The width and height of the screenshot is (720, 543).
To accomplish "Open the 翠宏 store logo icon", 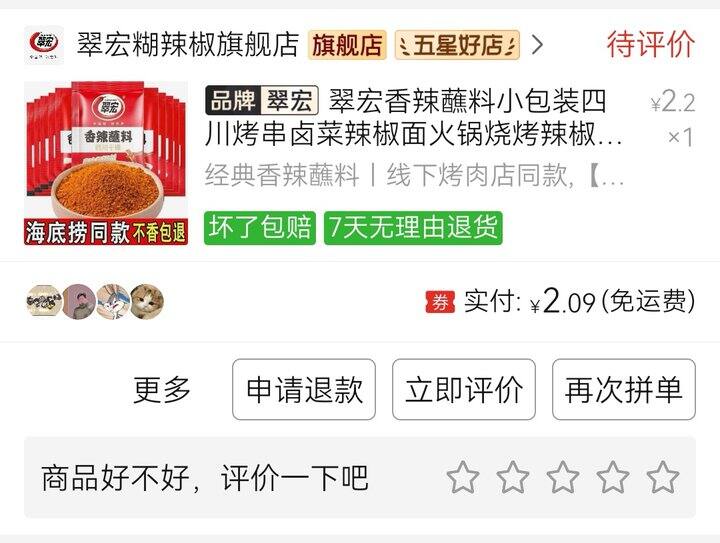I will (x=44, y=45).
